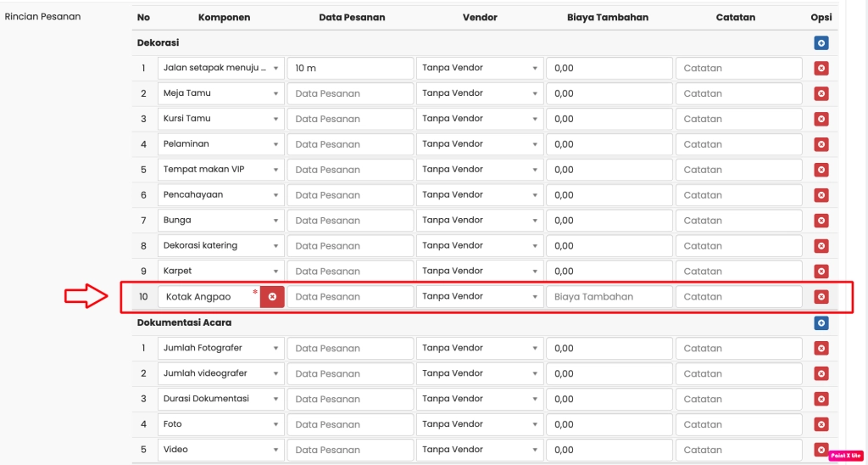This screenshot has height=465, width=868.
Task: Delete the Pelaminan row
Action: click(x=821, y=145)
